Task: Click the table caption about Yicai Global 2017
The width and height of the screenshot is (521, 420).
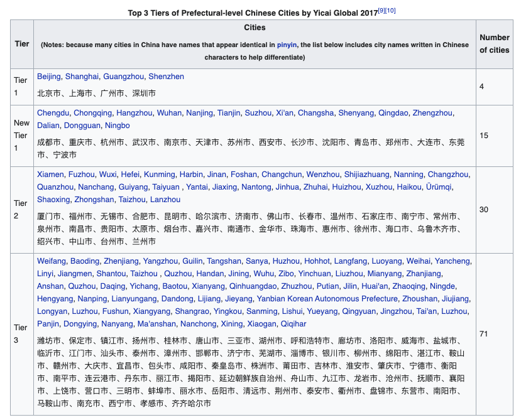Action: coord(261,13)
